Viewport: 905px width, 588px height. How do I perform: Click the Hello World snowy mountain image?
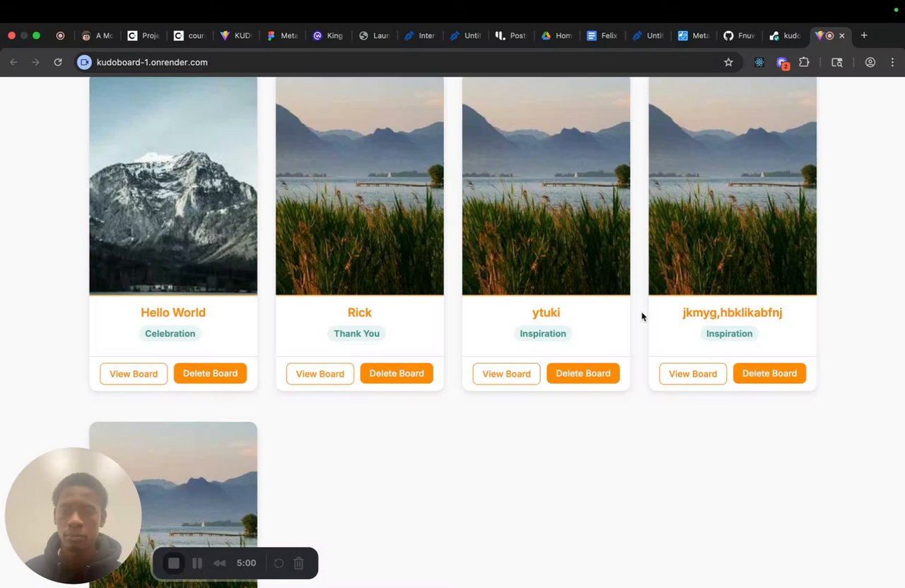coord(173,186)
